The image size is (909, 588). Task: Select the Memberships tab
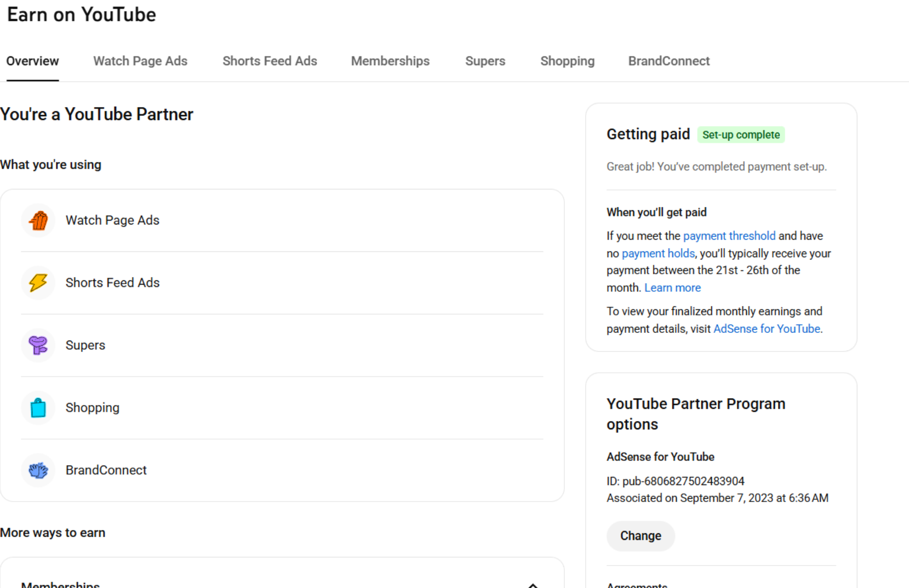(x=390, y=61)
